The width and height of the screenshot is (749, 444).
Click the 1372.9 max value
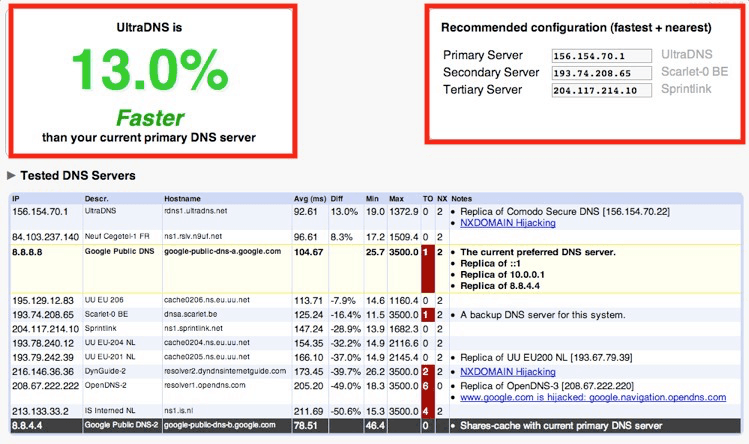[x=404, y=211]
